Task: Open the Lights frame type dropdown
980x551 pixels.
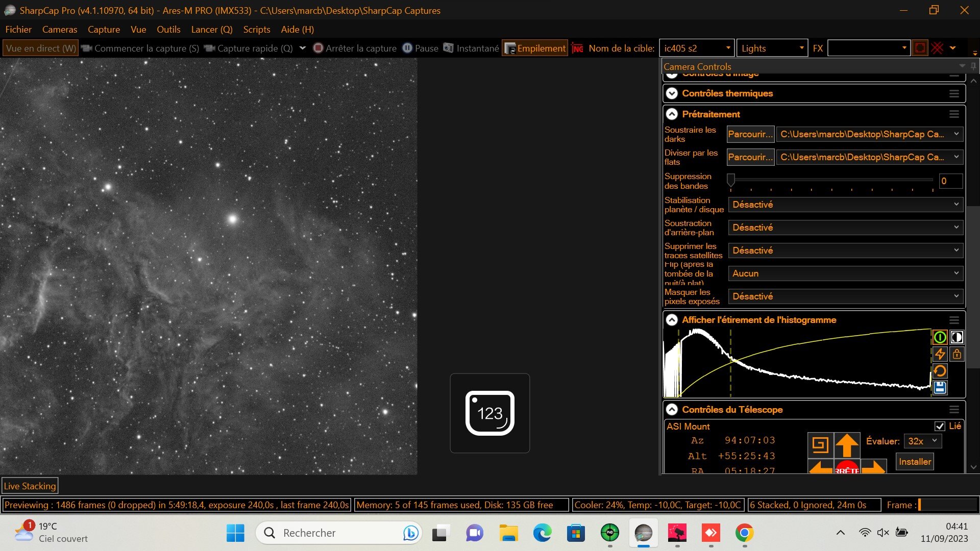Action: coord(772,48)
